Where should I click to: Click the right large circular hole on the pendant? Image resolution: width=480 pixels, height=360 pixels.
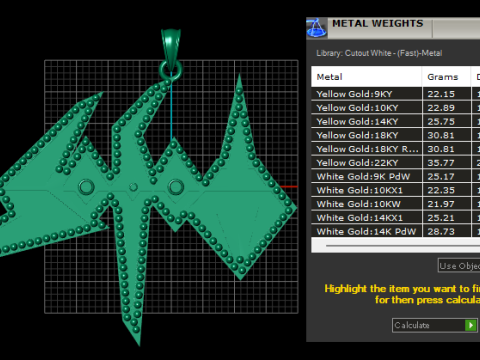coord(175,187)
